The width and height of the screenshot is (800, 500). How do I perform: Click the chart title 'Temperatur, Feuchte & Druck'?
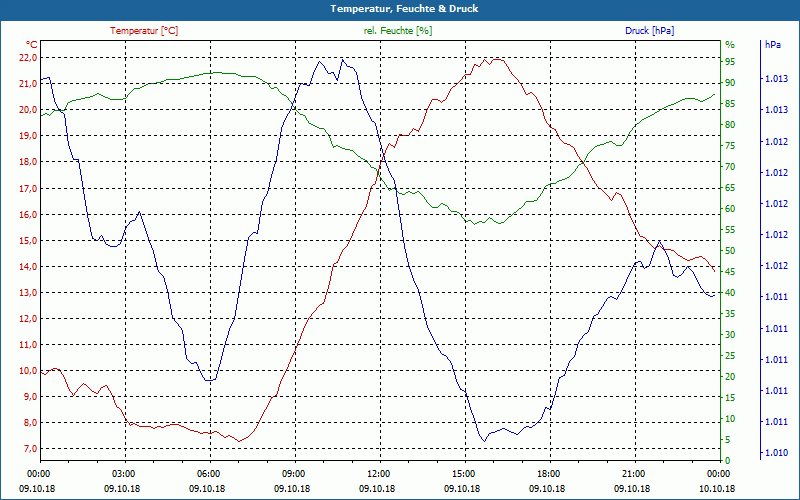point(404,9)
